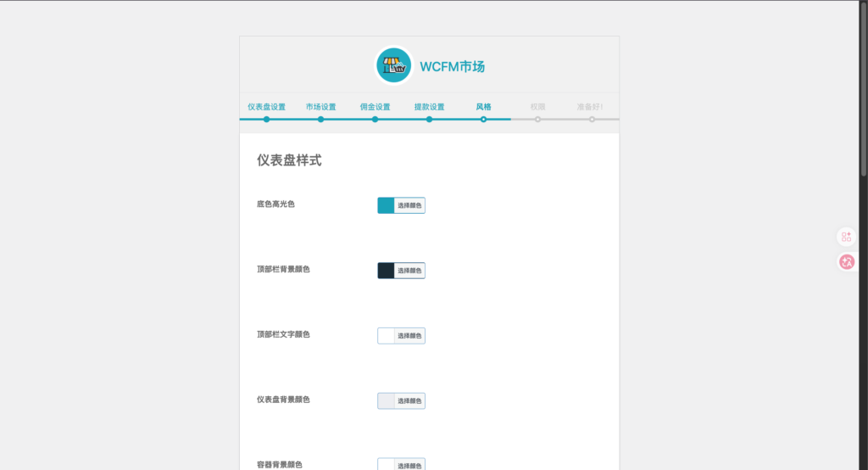Click the WCFM marketplace store logo icon

[393, 65]
